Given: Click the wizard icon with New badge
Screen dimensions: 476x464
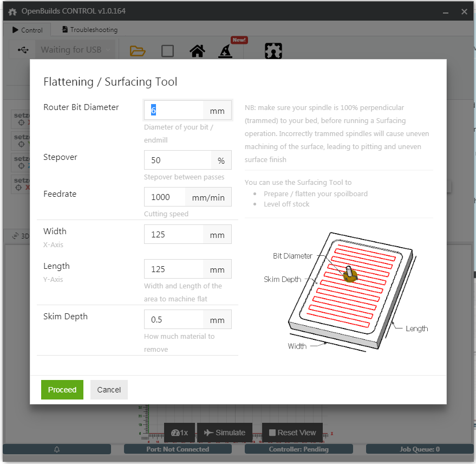Looking at the screenshot, I should point(226,51).
